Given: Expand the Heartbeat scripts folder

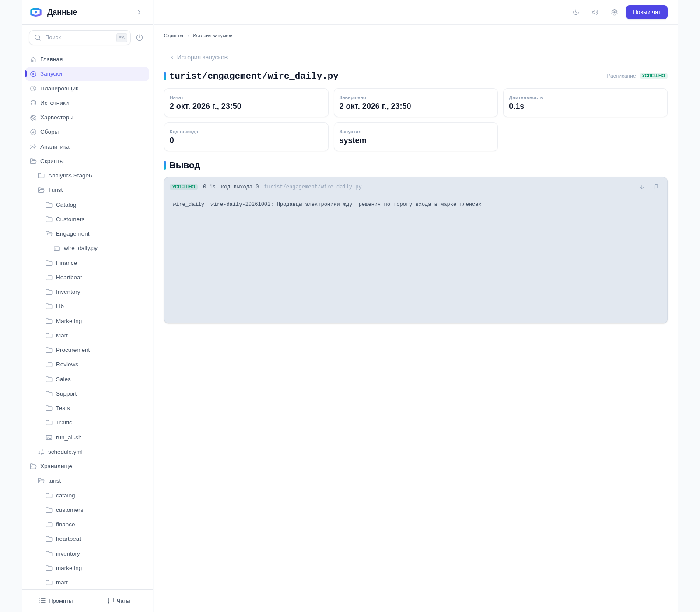Looking at the screenshot, I should pos(87,278).
